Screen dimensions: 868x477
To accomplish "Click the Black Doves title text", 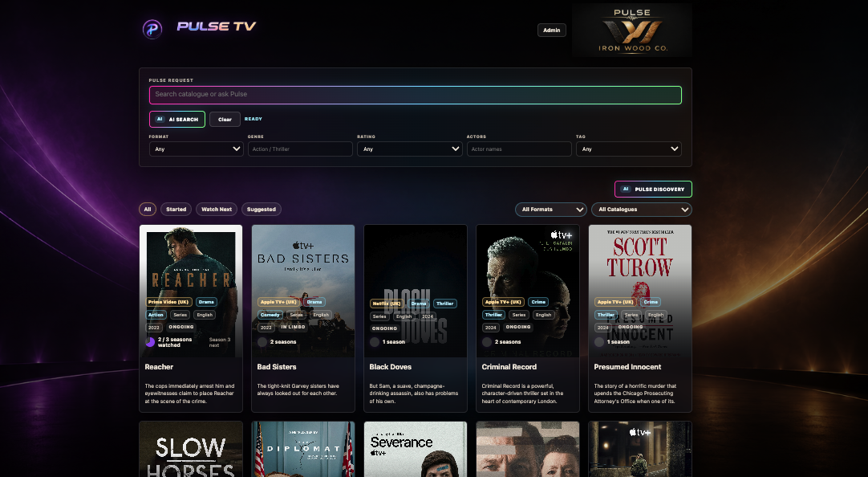I will click(390, 367).
